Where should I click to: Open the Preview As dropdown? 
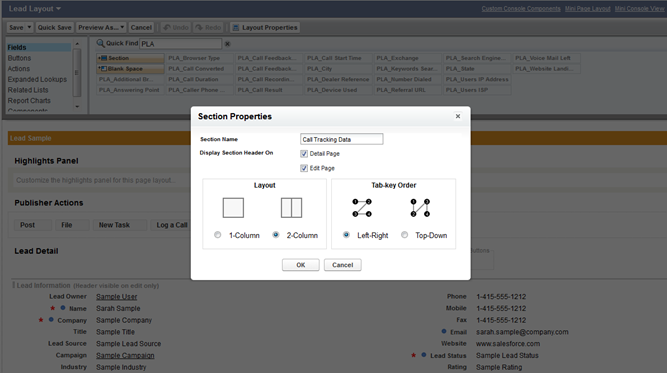(101, 28)
